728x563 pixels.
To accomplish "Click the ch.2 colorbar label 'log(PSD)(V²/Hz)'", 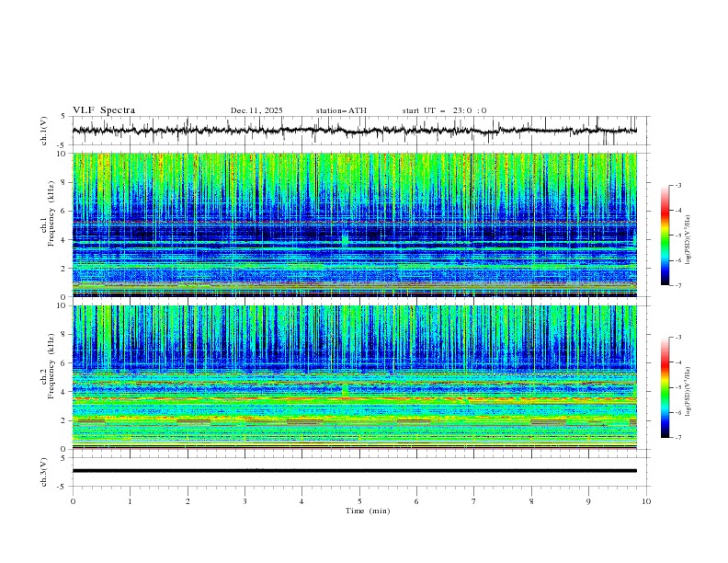I will coord(688,392).
